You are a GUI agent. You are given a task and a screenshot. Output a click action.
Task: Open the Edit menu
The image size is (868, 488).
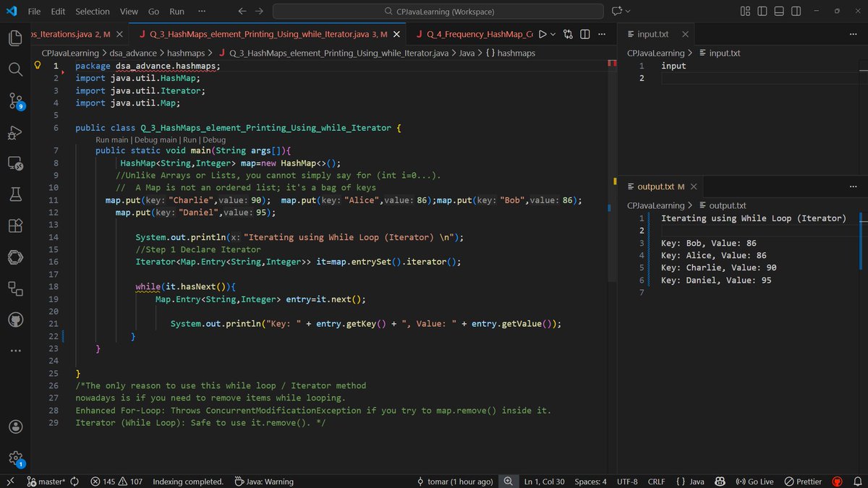pyautogui.click(x=58, y=12)
